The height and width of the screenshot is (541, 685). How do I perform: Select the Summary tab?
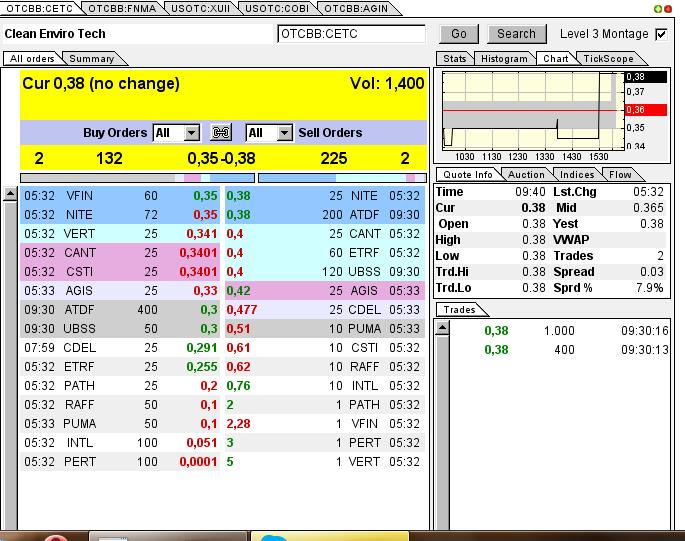tap(91, 59)
